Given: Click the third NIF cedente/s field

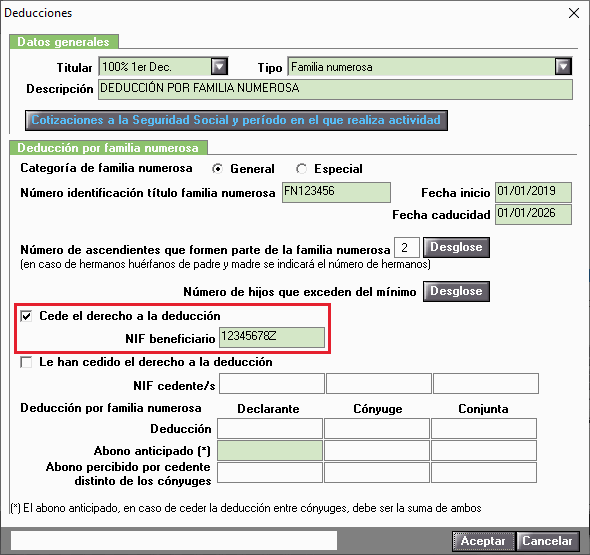Looking at the screenshot, I should [486, 383].
